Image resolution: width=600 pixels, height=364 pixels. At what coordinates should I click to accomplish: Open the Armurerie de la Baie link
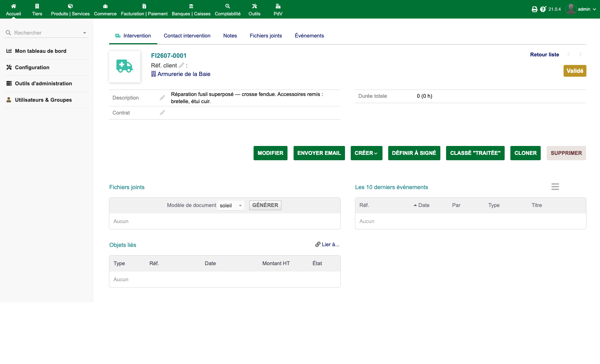184,74
